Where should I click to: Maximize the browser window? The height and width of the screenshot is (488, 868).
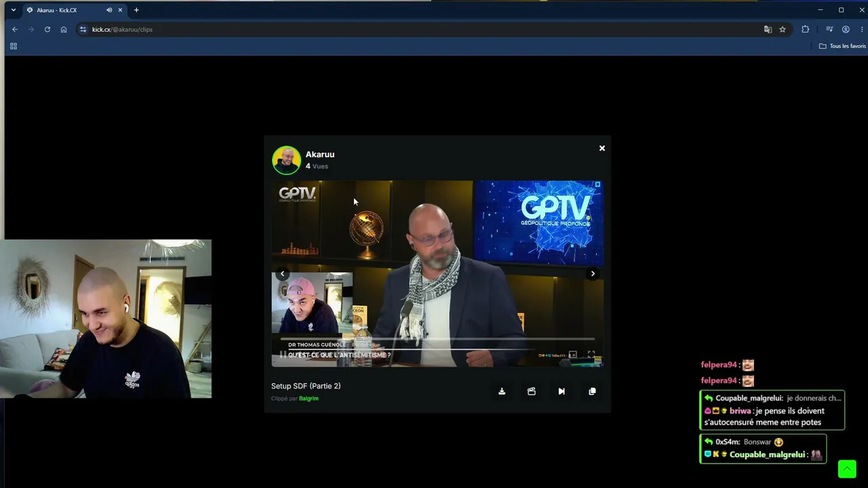[841, 10]
